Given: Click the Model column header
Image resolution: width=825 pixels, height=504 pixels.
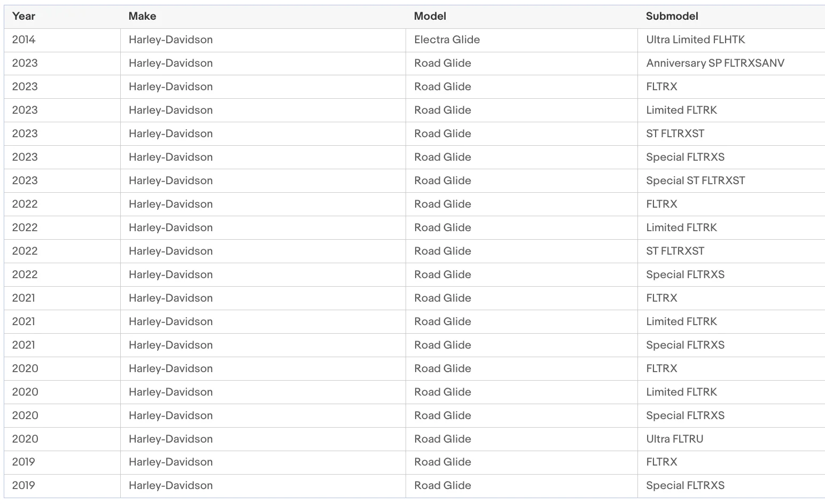Looking at the screenshot, I should coord(430,16).
